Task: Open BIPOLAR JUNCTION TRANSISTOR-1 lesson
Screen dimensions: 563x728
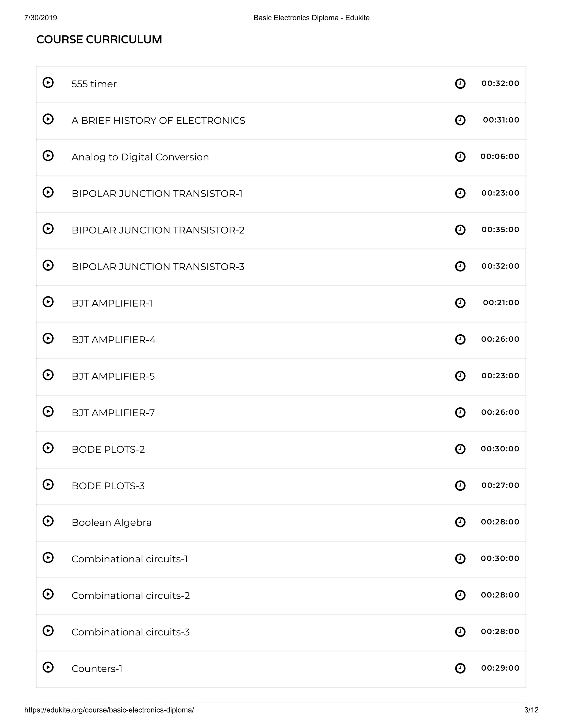Action: click(x=157, y=193)
